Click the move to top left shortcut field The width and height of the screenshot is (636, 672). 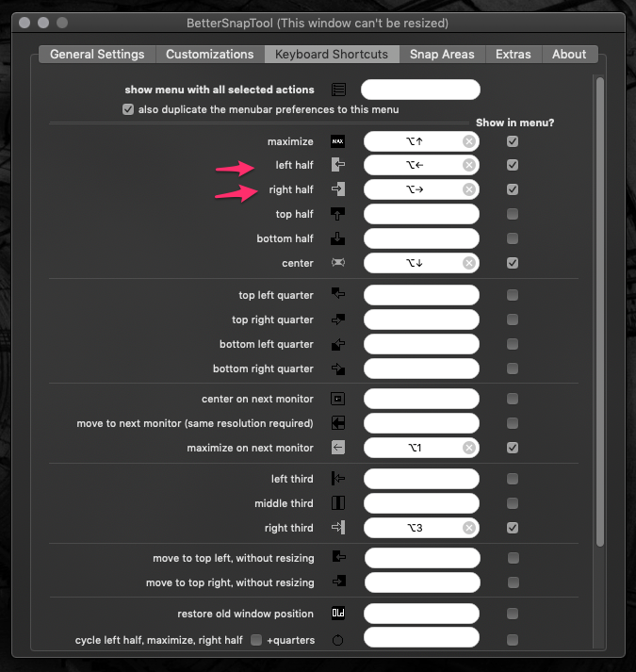click(422, 558)
